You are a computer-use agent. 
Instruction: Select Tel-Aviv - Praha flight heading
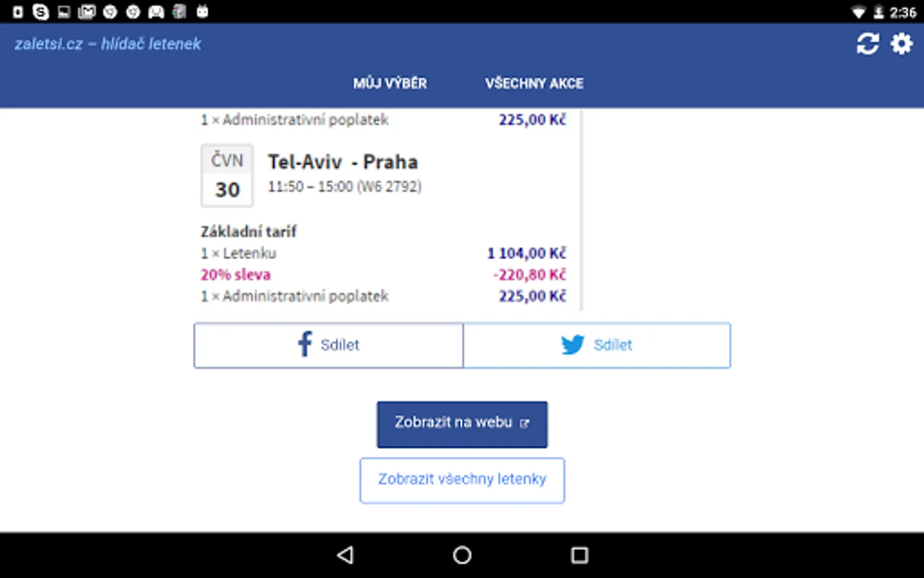click(x=343, y=162)
